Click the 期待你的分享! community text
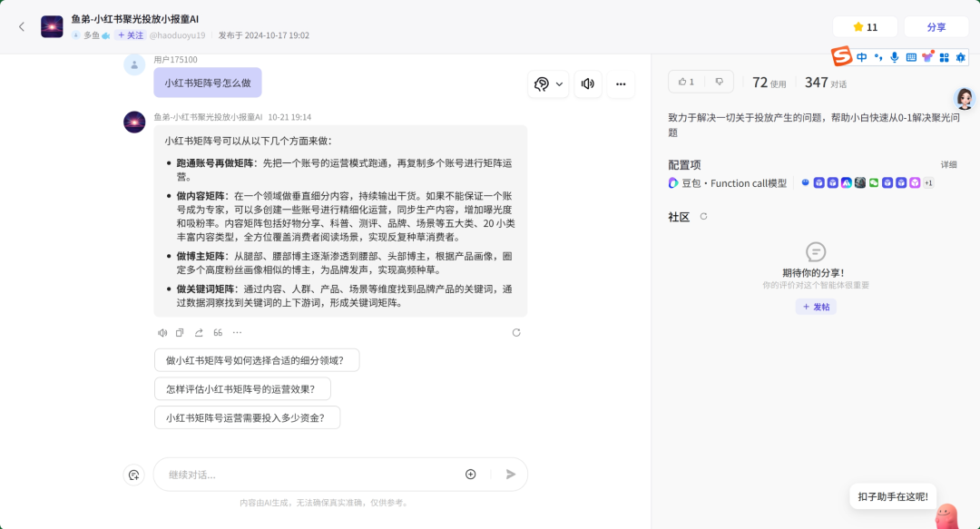The width and height of the screenshot is (980, 529). (814, 272)
